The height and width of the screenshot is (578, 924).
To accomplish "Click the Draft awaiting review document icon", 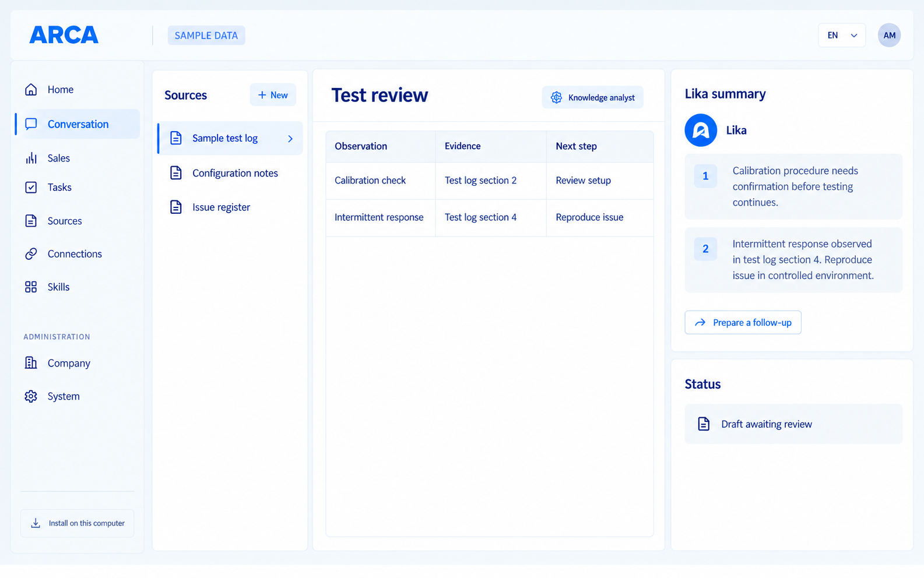I will click(704, 424).
